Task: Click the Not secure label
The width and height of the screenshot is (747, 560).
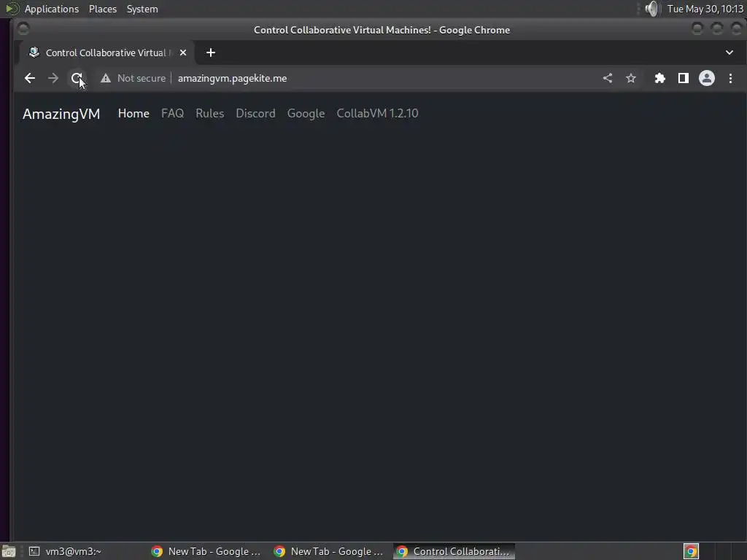Action: (142, 78)
